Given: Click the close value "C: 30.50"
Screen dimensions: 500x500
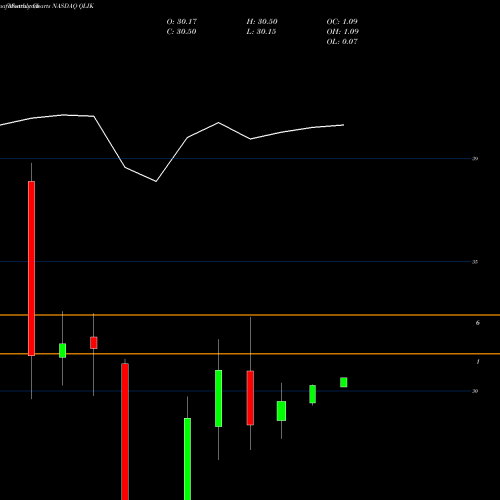Looking at the screenshot, I should pyautogui.click(x=181, y=32).
